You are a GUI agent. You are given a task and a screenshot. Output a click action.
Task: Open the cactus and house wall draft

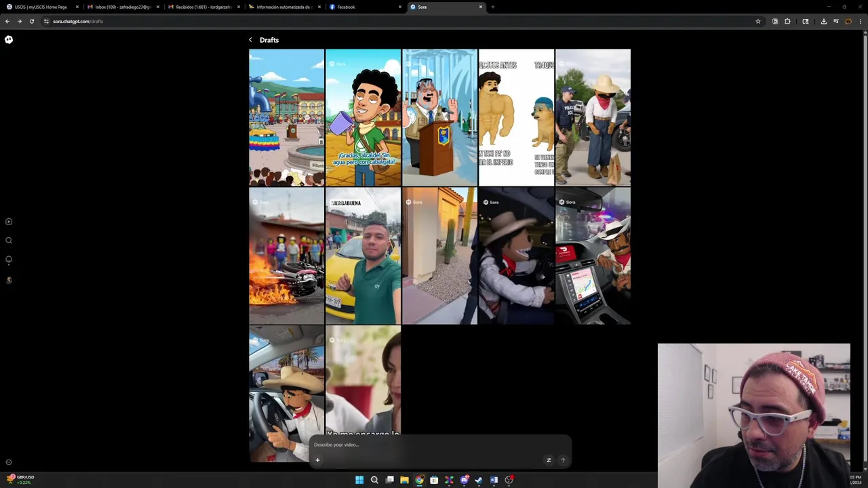439,256
